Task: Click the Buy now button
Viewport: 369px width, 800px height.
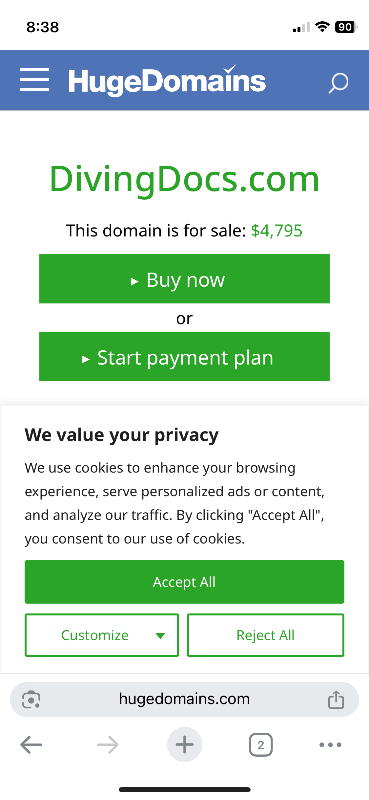Action: [184, 279]
